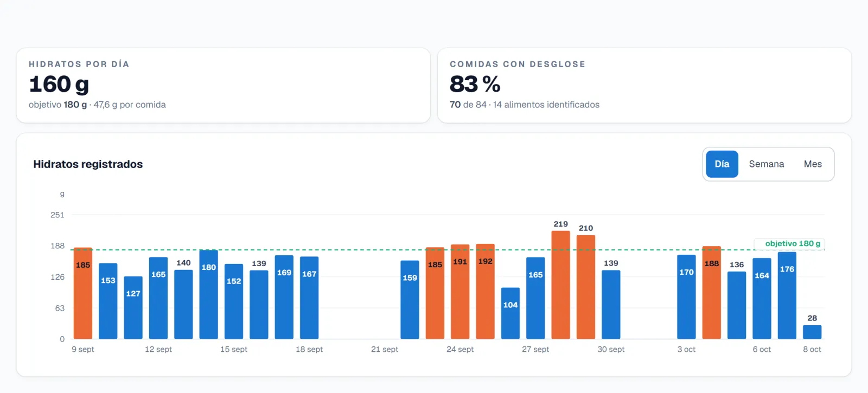Click the orange bar labeled 191
Viewport: 868px width, 393px height.
tap(460, 292)
